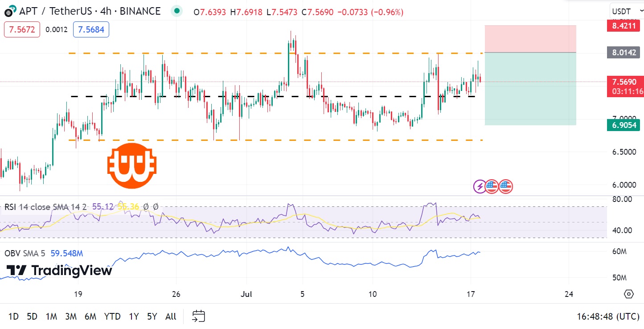Click the red 7.5672 sell price button
The image size is (644, 329).
coord(22,30)
